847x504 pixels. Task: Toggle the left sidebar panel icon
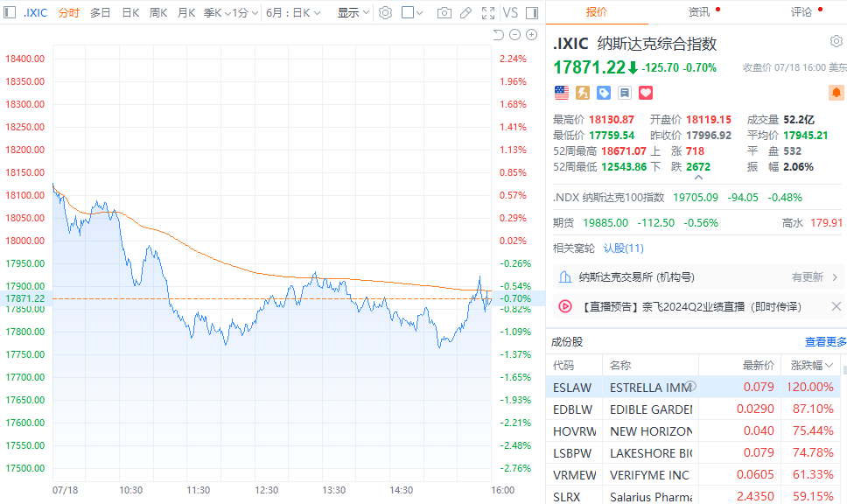[x=9, y=12]
